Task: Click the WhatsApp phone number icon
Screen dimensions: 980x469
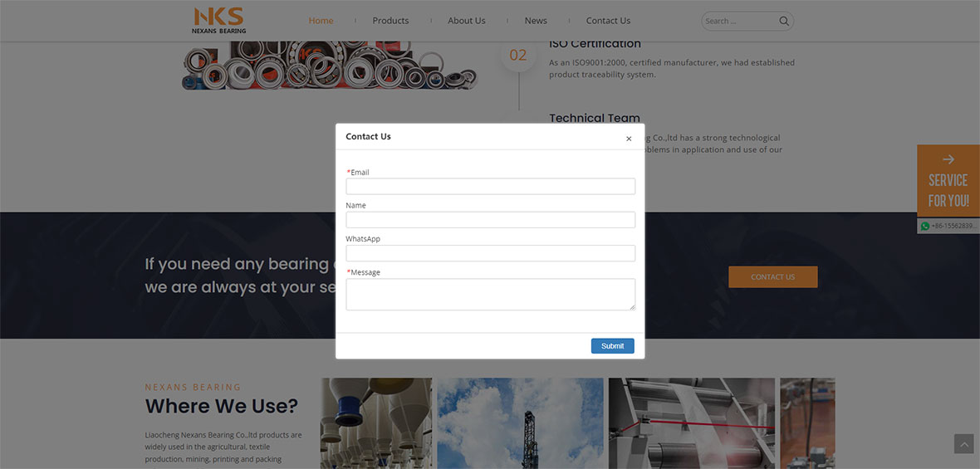Action: coord(925,226)
